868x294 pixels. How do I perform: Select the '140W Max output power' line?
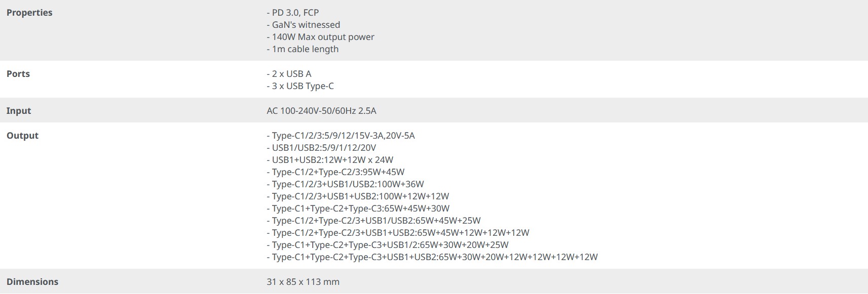321,37
